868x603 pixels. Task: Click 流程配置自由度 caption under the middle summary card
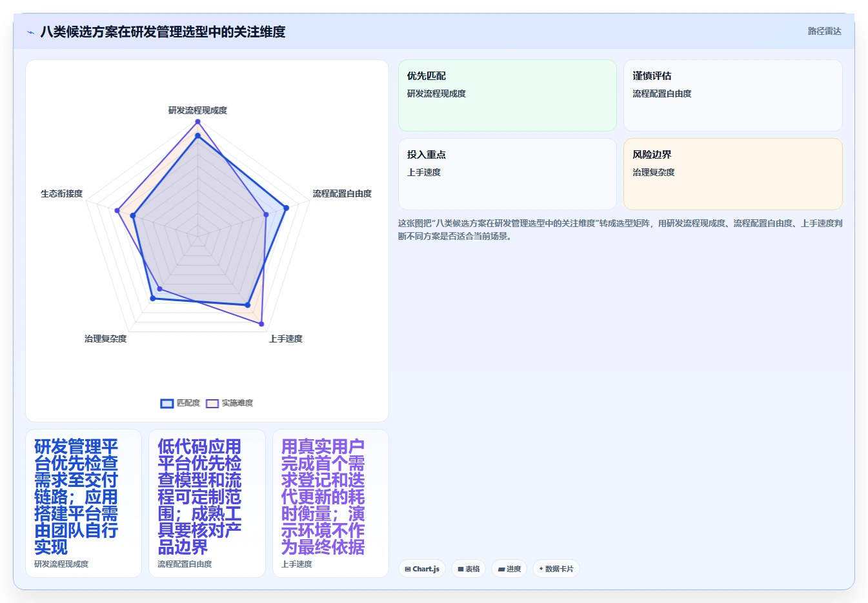(185, 564)
